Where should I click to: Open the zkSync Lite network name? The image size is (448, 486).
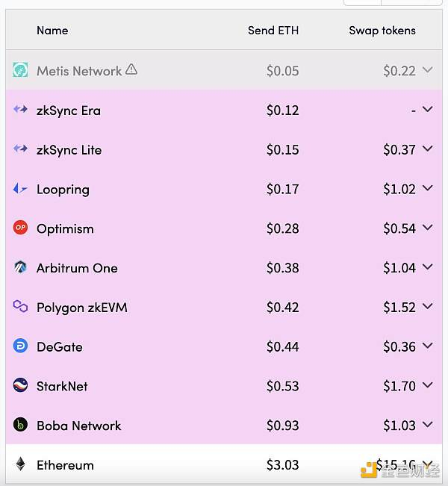(69, 149)
